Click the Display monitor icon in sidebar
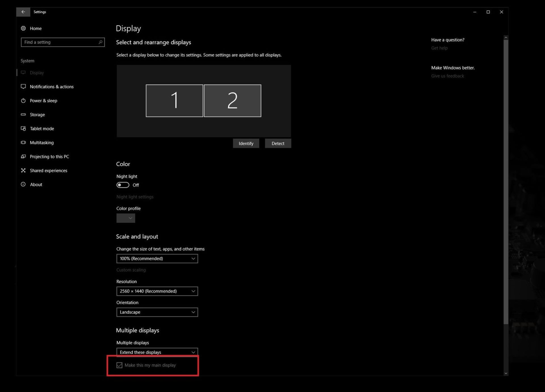This screenshot has height=392, width=545. point(23,73)
